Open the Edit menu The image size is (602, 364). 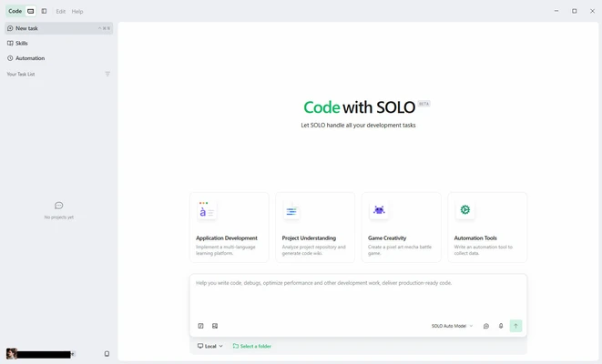61,12
